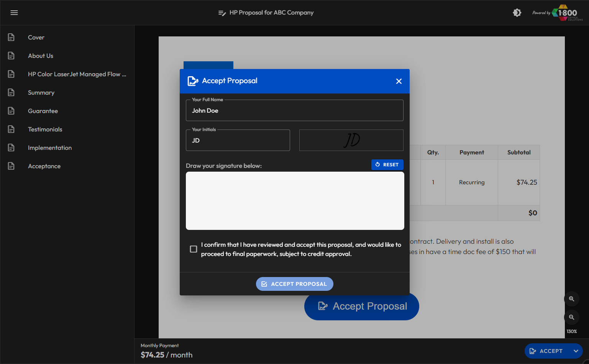Screen dimensions: 589x364
Task: Close the Accept Proposal dialog
Action: coord(399,81)
